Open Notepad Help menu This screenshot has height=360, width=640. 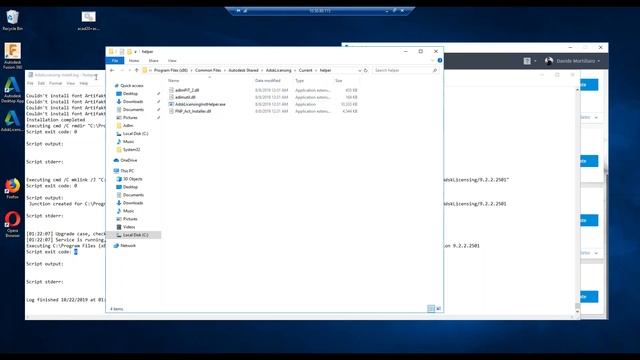pos(84,83)
